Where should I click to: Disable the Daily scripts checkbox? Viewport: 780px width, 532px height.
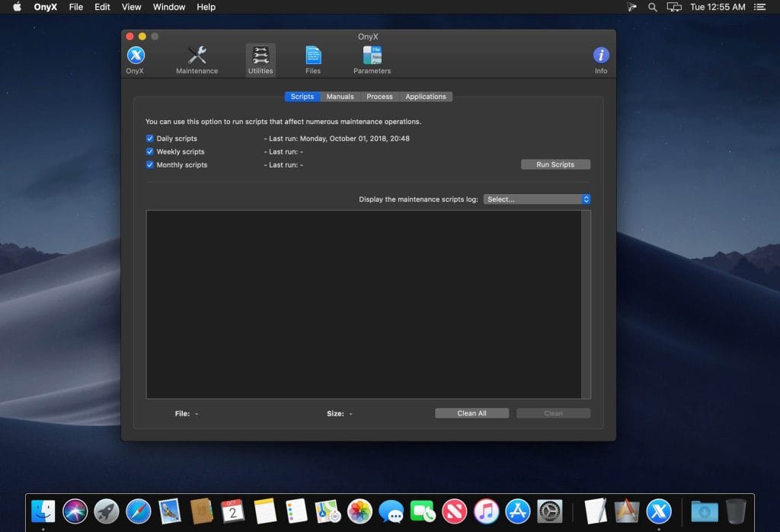point(149,139)
